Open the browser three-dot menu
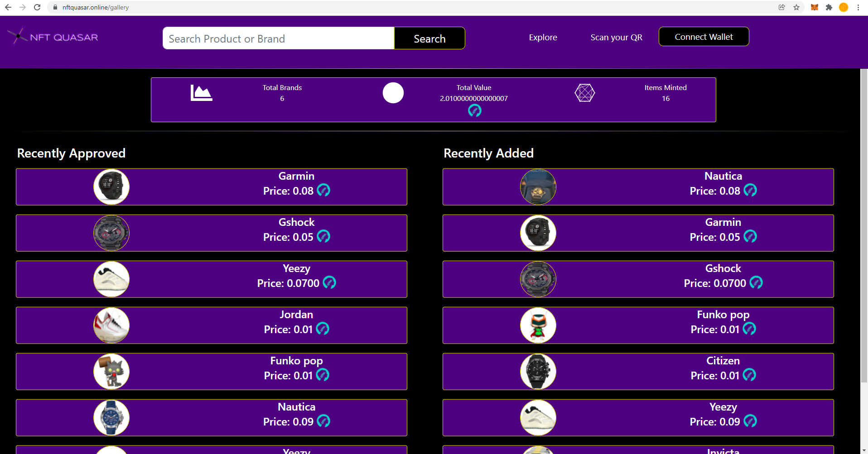 click(x=858, y=7)
